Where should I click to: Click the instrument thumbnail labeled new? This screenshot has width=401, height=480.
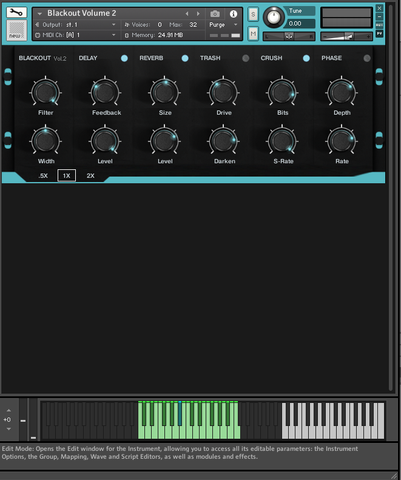click(x=16, y=30)
